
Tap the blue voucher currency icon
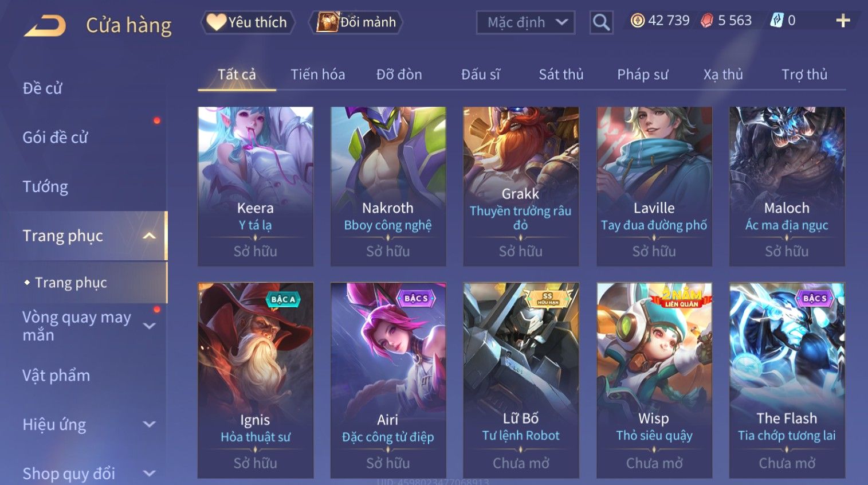776,21
